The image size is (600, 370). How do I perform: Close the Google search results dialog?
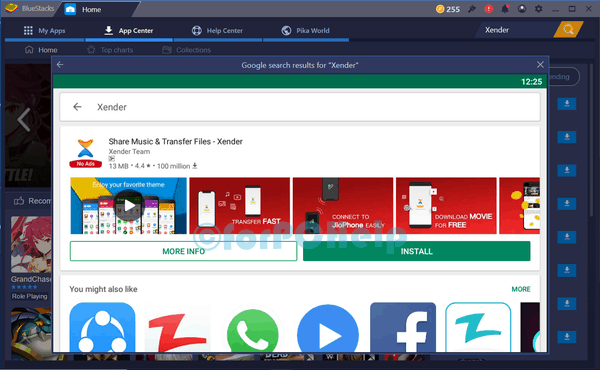click(x=540, y=65)
